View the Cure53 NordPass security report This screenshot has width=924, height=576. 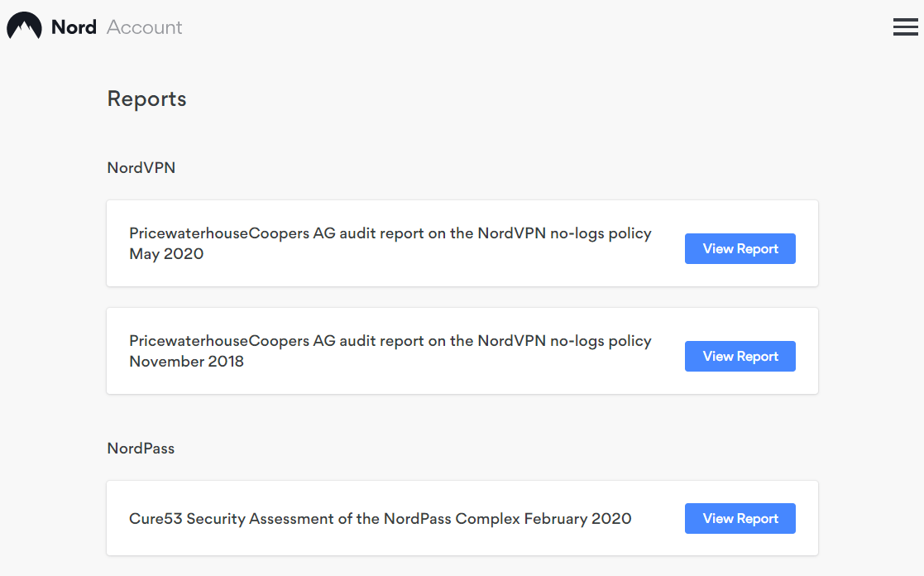[740, 519]
